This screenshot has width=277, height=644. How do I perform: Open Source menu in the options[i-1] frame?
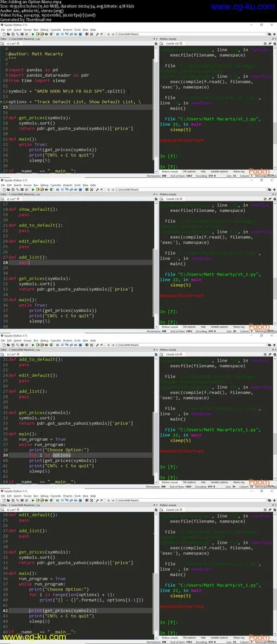click(28, 496)
